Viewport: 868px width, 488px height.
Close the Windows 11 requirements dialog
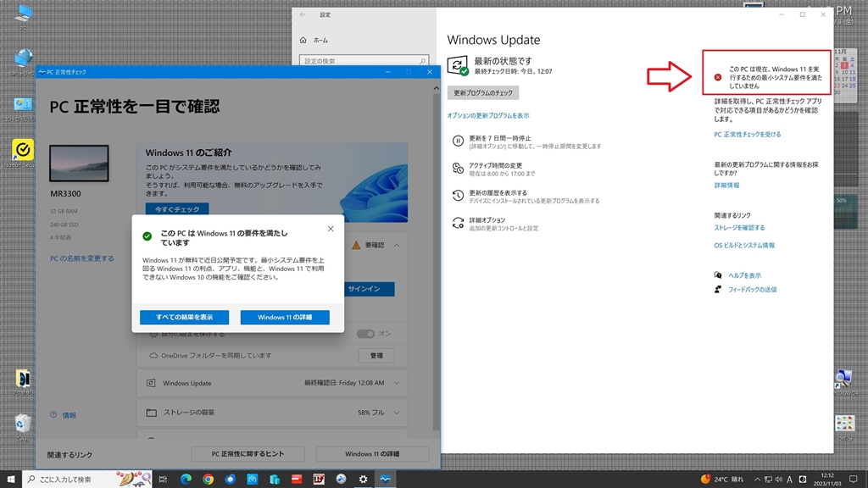tap(331, 229)
